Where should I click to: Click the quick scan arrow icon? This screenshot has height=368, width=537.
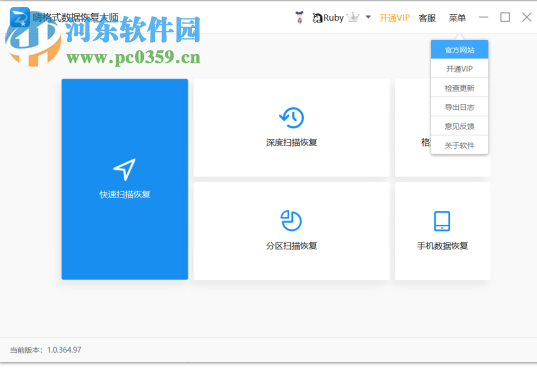point(124,169)
